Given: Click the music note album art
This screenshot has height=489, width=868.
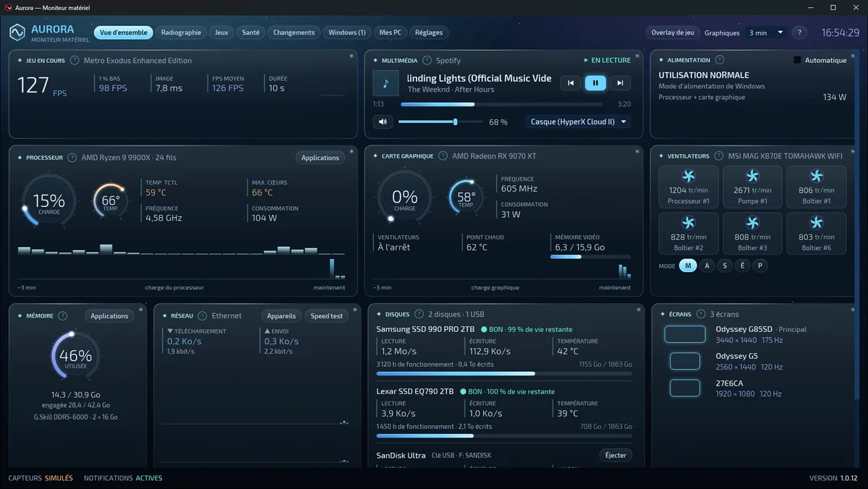Looking at the screenshot, I should [x=386, y=83].
